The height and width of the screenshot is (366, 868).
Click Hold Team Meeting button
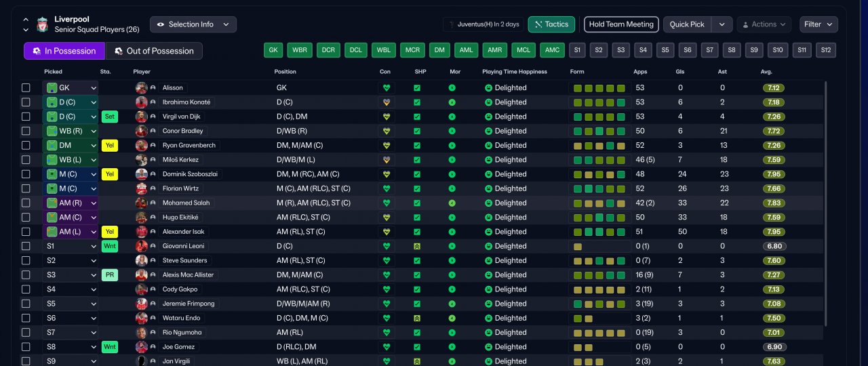pos(621,24)
